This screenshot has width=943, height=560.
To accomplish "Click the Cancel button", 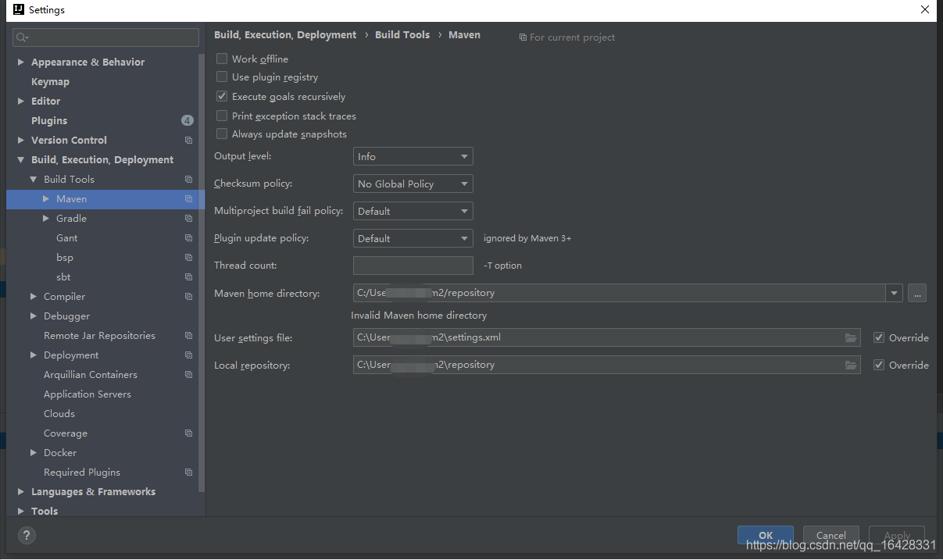I will click(830, 535).
